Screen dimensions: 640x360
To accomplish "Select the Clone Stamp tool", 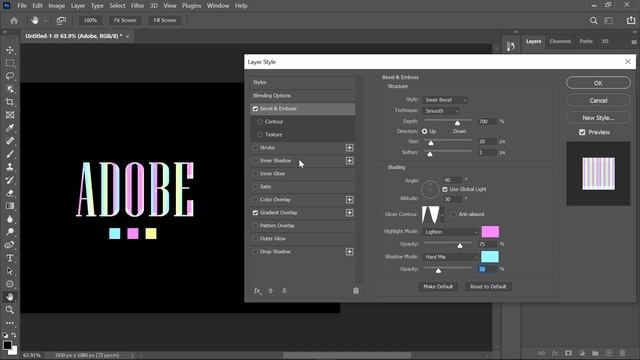I will coord(10,167).
